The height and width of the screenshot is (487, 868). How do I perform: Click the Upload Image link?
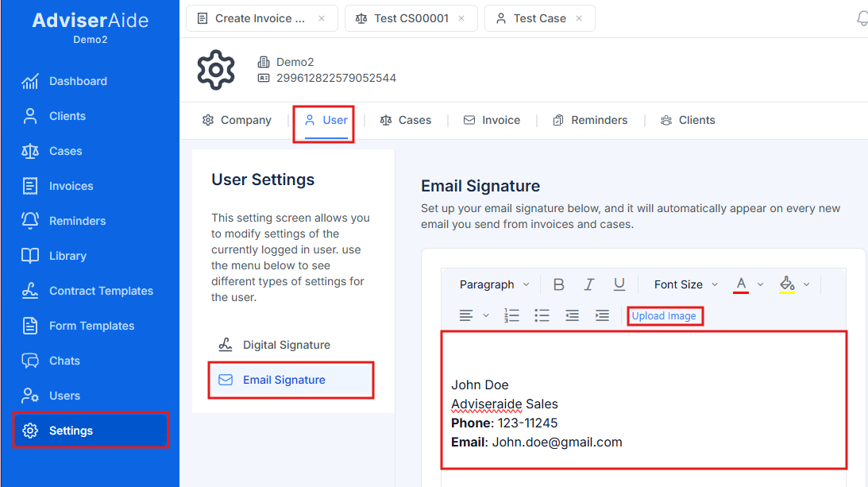[x=665, y=315]
